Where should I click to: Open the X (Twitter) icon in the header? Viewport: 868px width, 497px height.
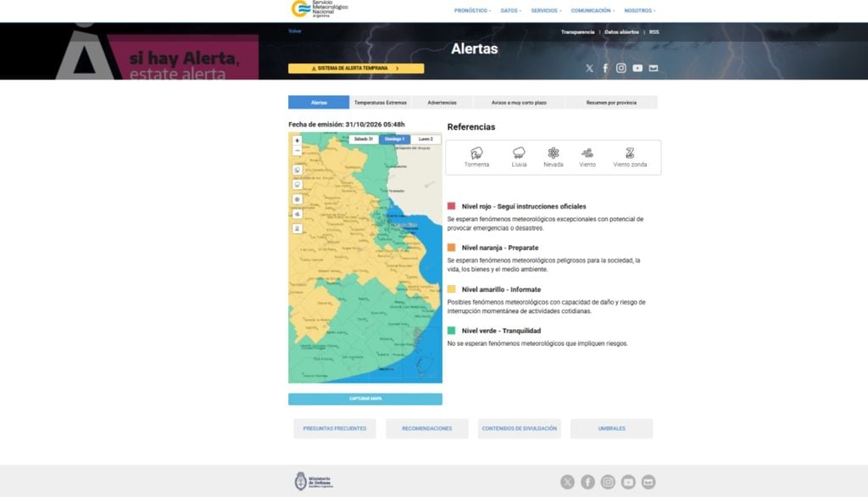tap(590, 68)
